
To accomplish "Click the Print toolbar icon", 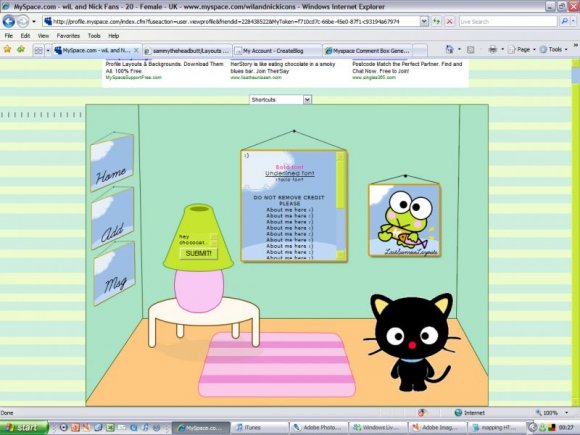I will pyautogui.click(x=493, y=49).
